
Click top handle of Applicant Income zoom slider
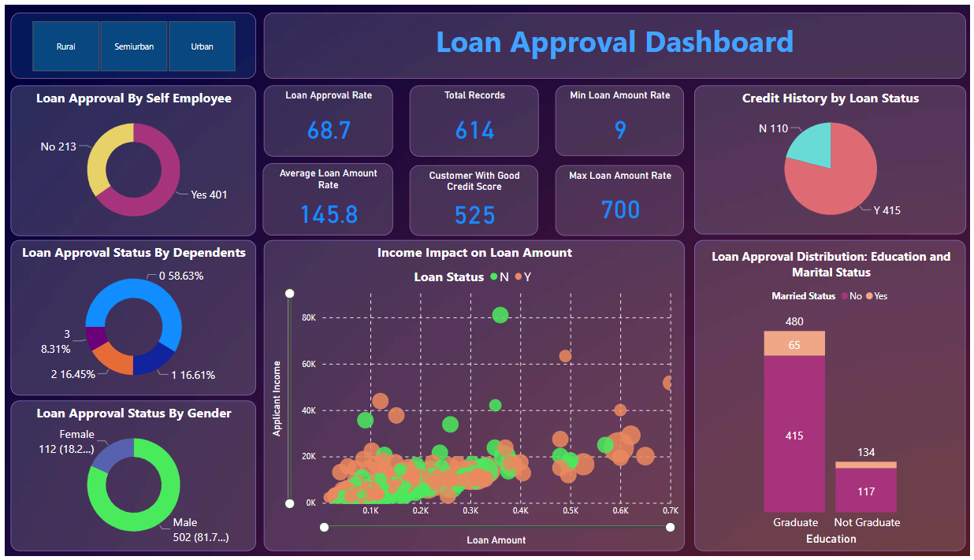[x=290, y=294]
